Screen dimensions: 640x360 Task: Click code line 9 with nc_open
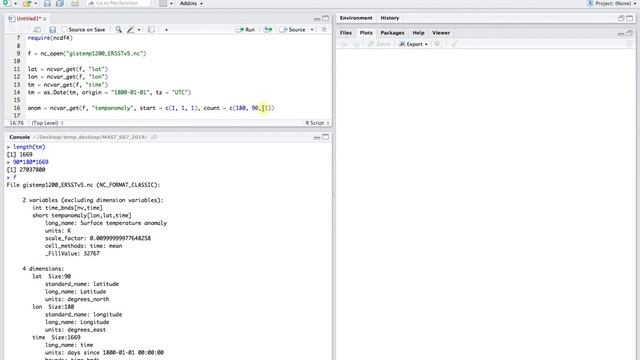[x=87, y=53]
